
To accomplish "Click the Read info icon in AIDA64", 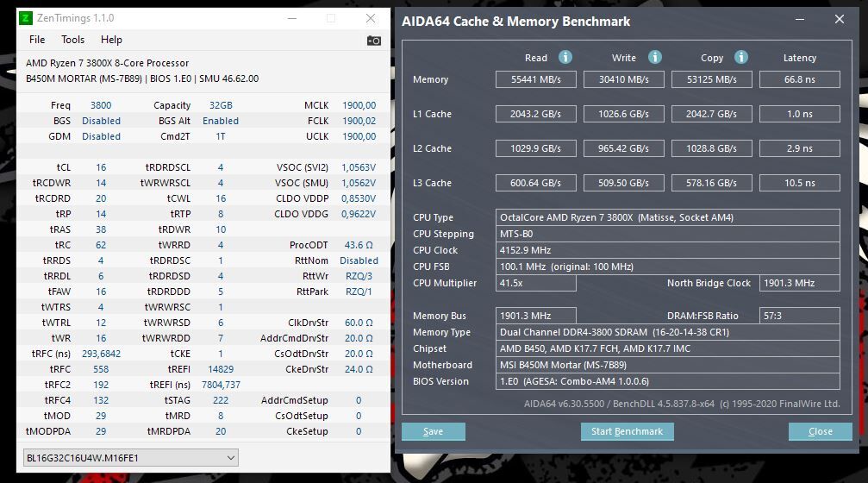I will [565, 57].
